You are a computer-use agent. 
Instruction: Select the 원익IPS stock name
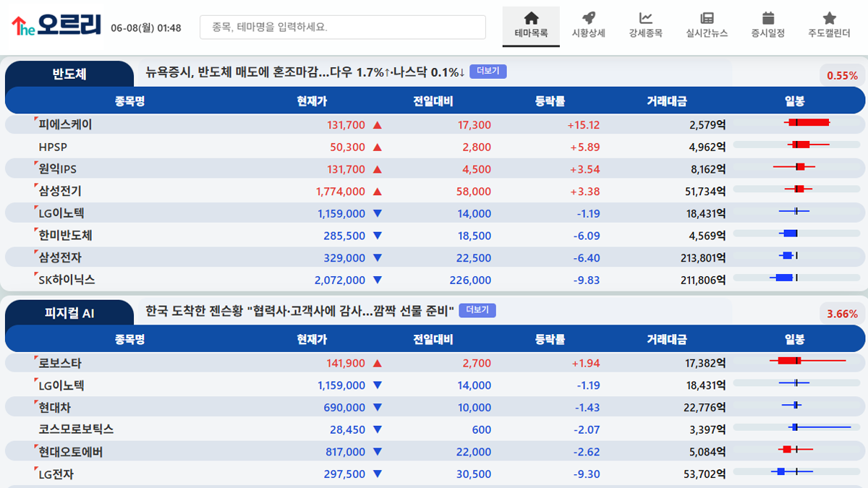pyautogui.click(x=57, y=169)
